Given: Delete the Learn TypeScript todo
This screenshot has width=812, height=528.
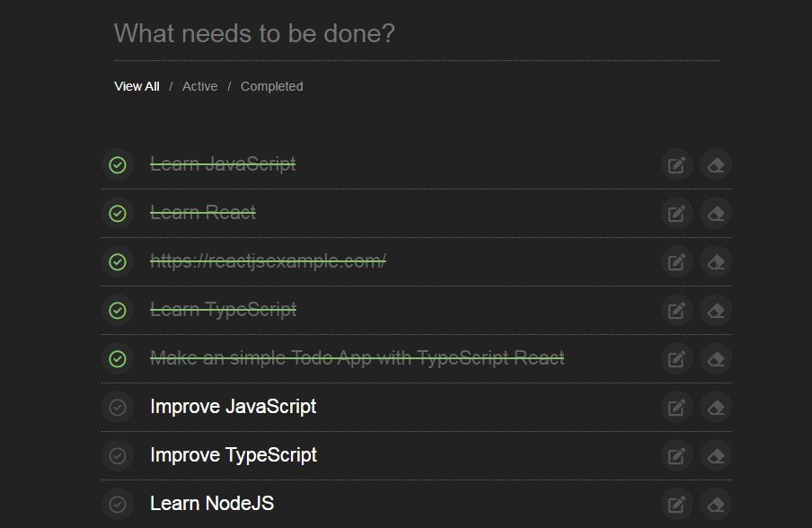Looking at the screenshot, I should [715, 310].
